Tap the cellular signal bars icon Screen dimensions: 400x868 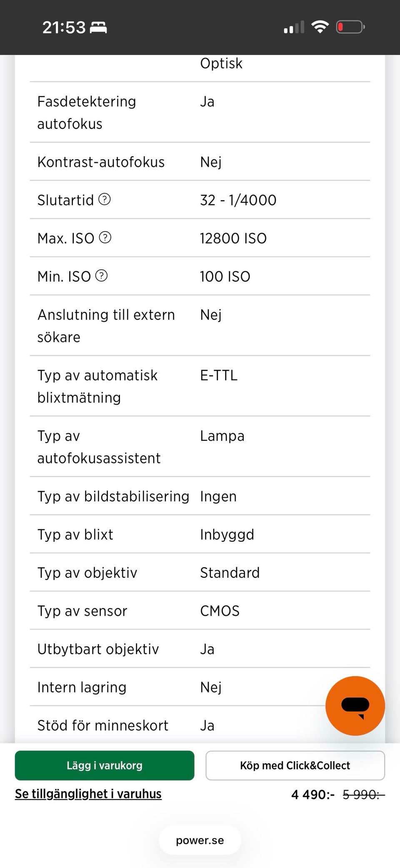click(294, 28)
